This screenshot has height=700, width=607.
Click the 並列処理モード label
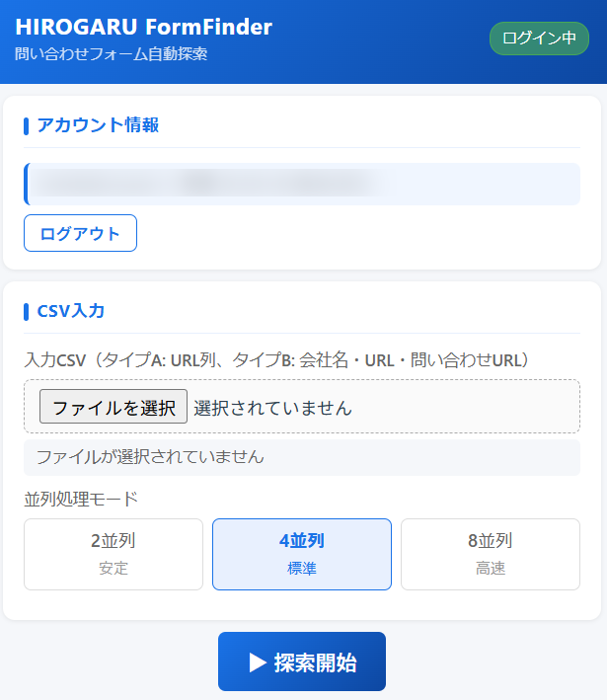coord(81,499)
